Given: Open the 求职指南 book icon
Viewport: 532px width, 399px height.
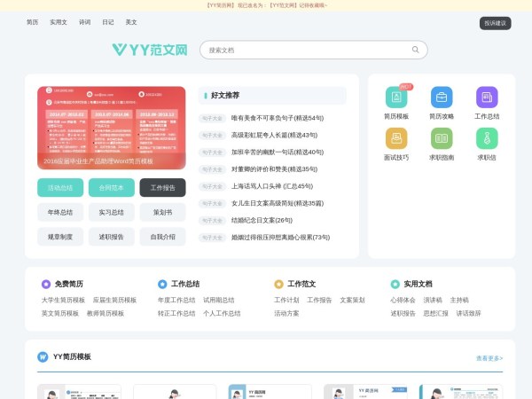Looking at the screenshot, I should 442,138.
